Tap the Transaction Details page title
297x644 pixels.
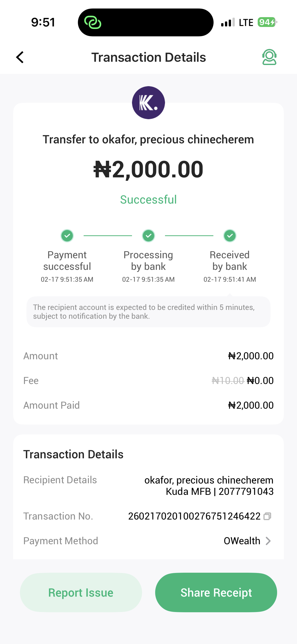(148, 57)
